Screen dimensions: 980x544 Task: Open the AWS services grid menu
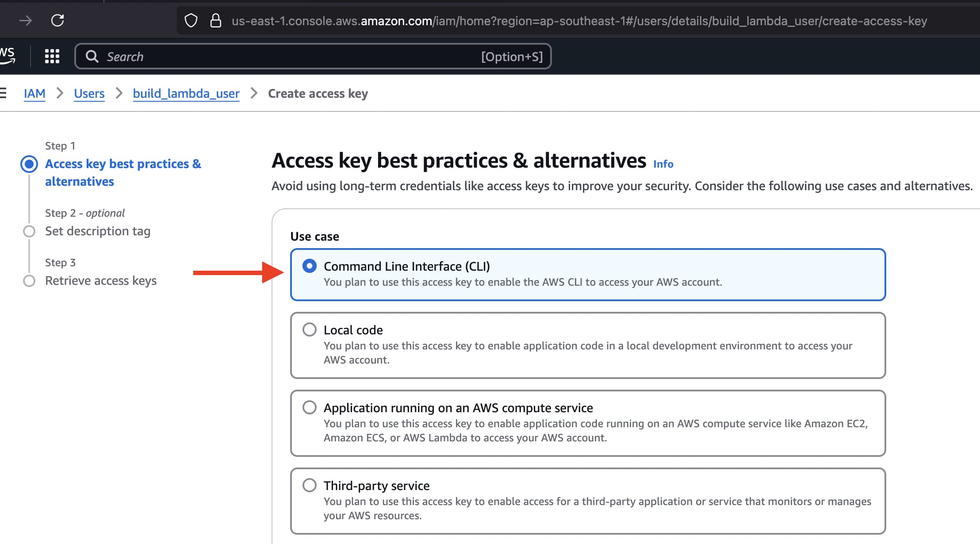click(52, 56)
